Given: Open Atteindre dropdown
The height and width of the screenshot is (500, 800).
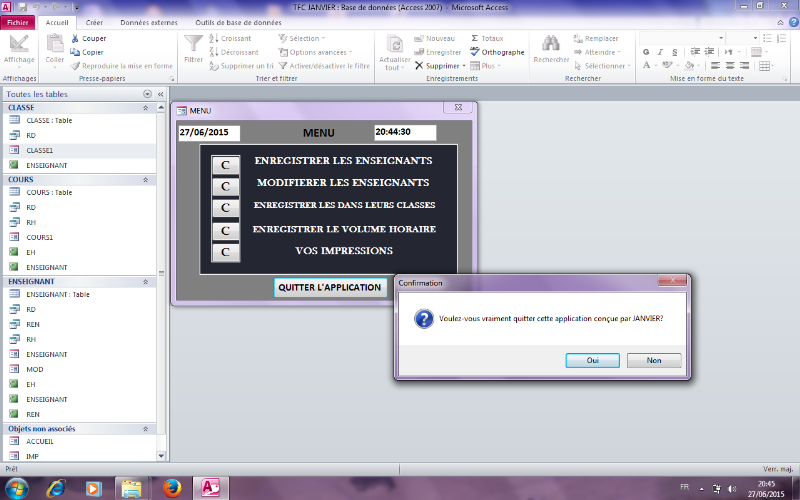Looking at the screenshot, I should click(x=597, y=52).
